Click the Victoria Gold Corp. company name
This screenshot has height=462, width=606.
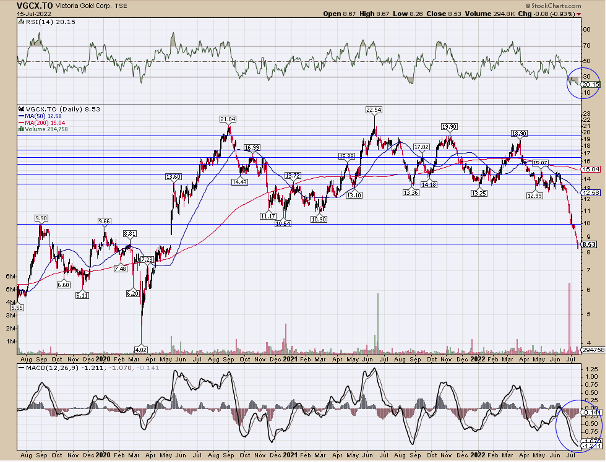coord(83,6)
